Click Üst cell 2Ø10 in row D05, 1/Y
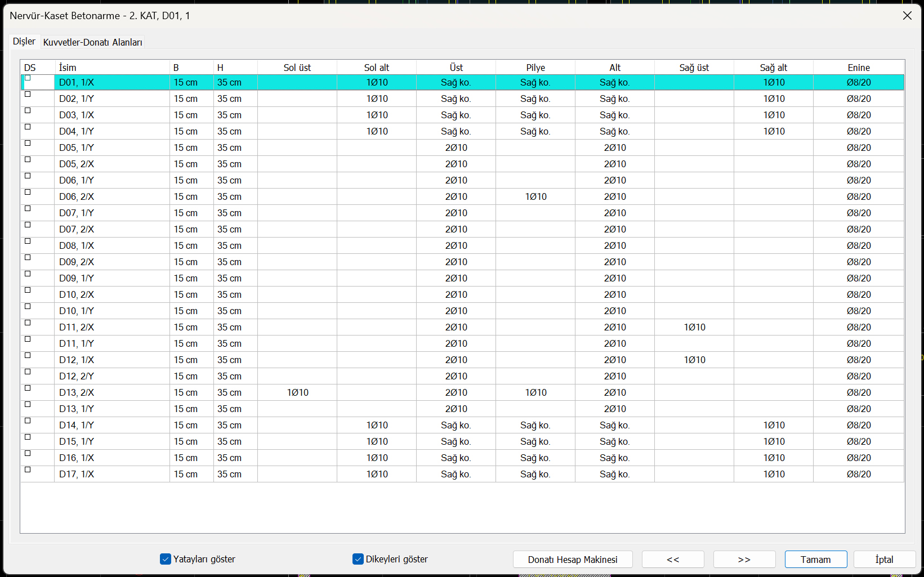Image resolution: width=924 pixels, height=577 pixels. 456,147
